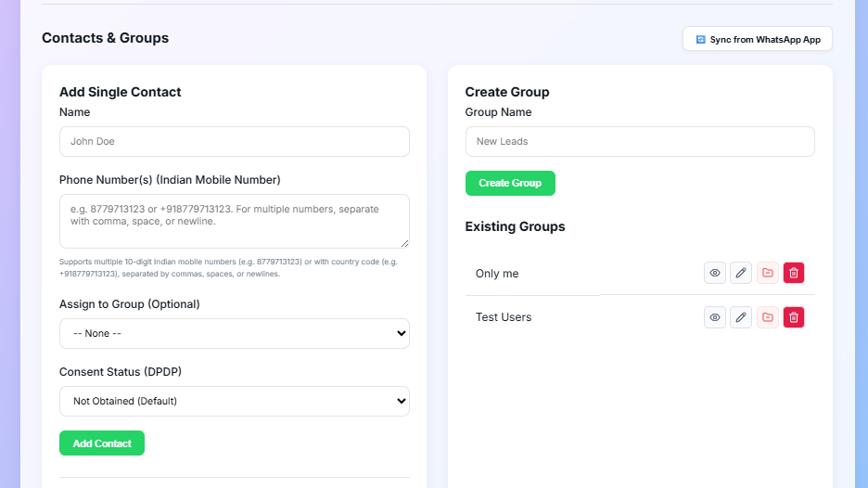Viewport: 868px width, 488px height.
Task: Click the 'Contacts & Groups' heading
Action: [x=105, y=38]
